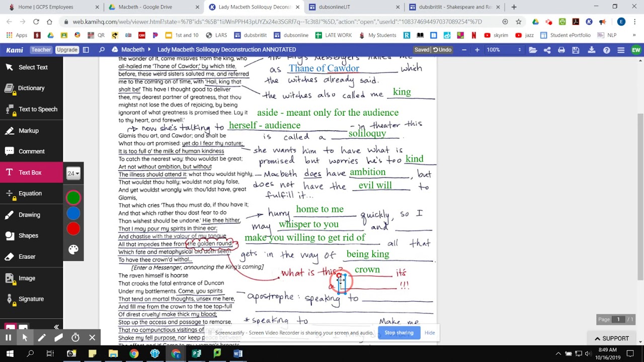The height and width of the screenshot is (362, 644).
Task: Save the document with floppy icon
Action: coord(576,50)
